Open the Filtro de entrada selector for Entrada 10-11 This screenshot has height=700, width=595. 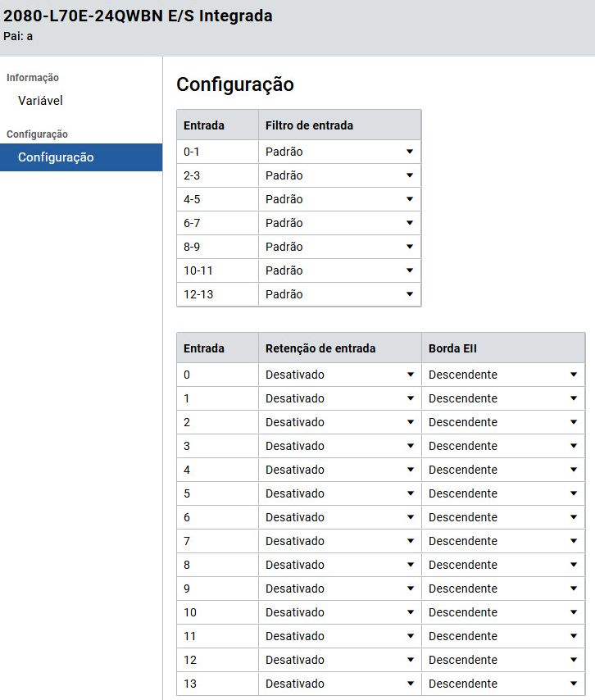coord(339,270)
